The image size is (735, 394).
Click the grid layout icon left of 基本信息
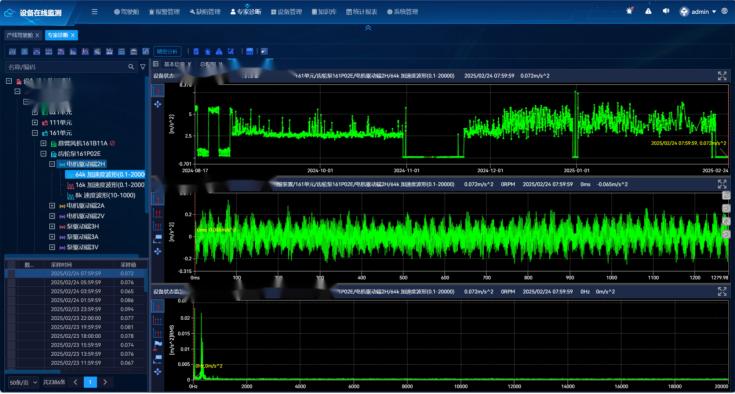point(156,64)
